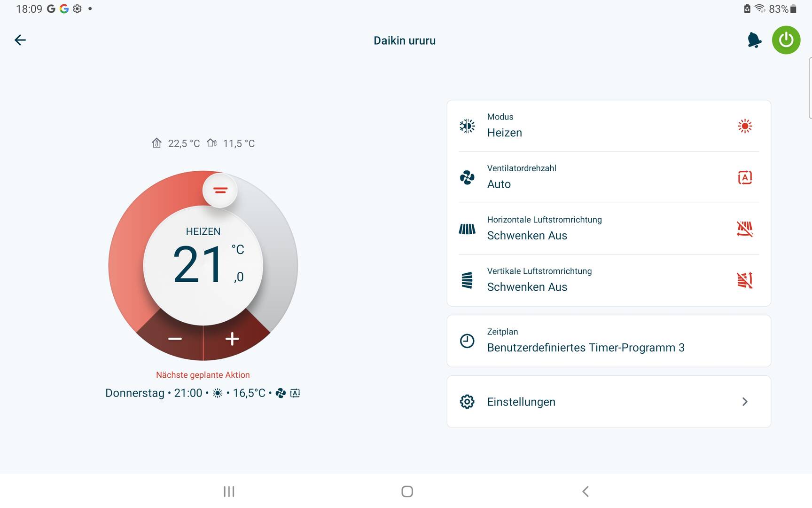Click the WiFi status icon
This screenshot has height=508, width=812.
760,8
